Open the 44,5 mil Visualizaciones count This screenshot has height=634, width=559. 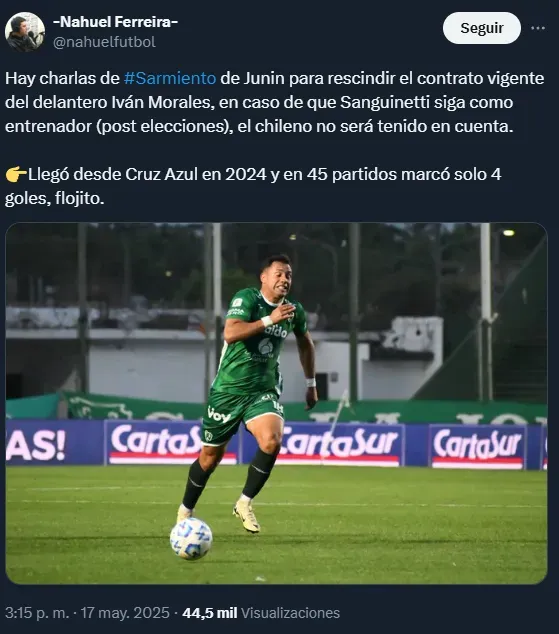[261, 613]
